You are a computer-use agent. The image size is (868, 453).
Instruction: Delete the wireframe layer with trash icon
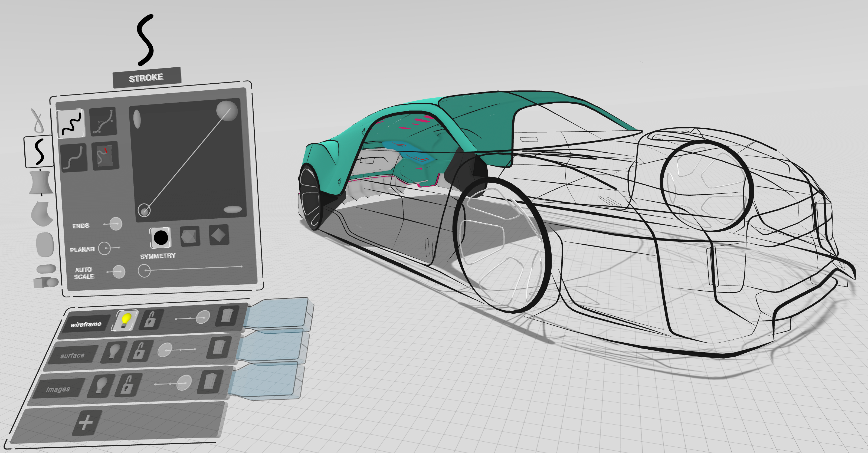(227, 315)
